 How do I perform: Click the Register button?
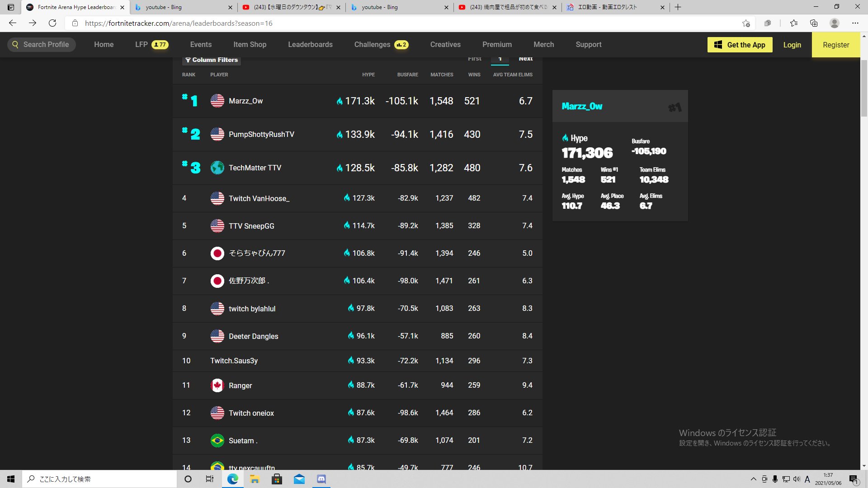(x=835, y=45)
